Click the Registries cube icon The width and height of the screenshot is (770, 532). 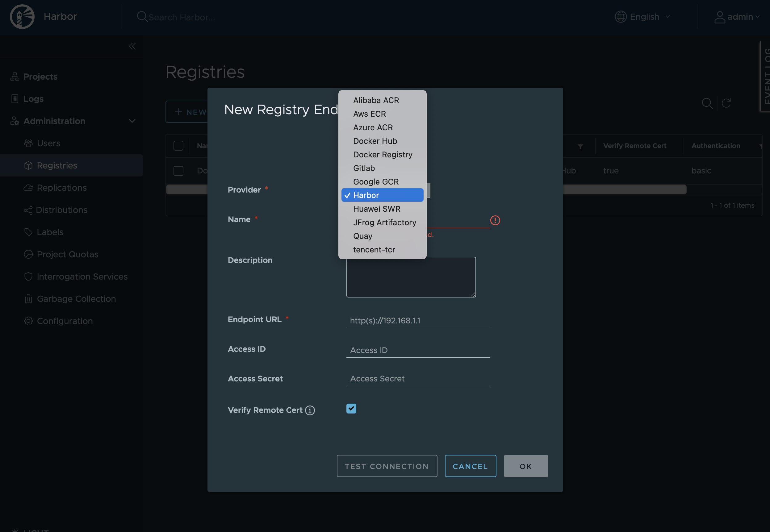28,165
